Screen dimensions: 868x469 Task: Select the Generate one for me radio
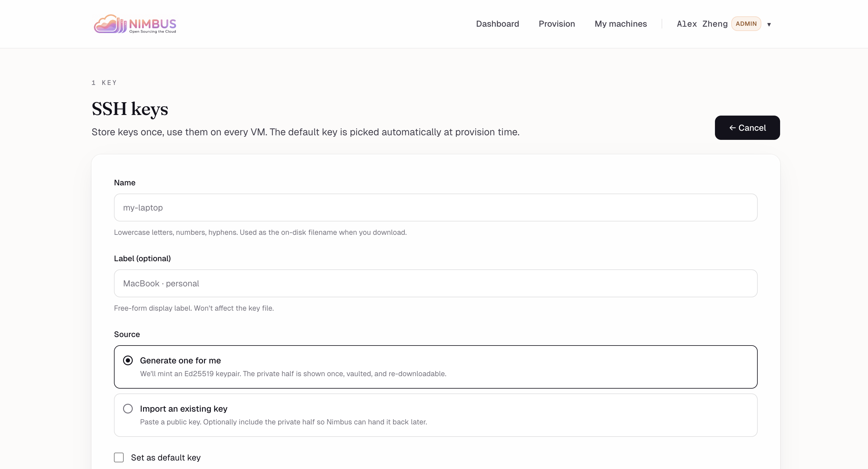(x=128, y=360)
